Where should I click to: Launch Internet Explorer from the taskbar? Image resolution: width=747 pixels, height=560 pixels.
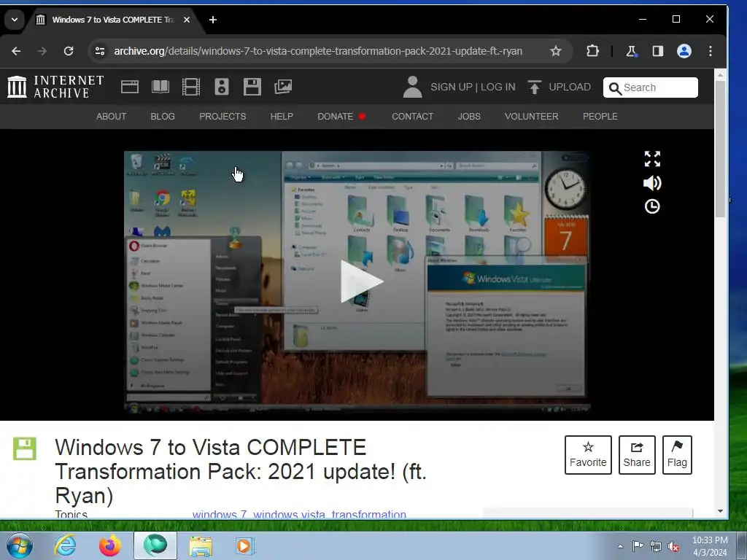(65, 545)
